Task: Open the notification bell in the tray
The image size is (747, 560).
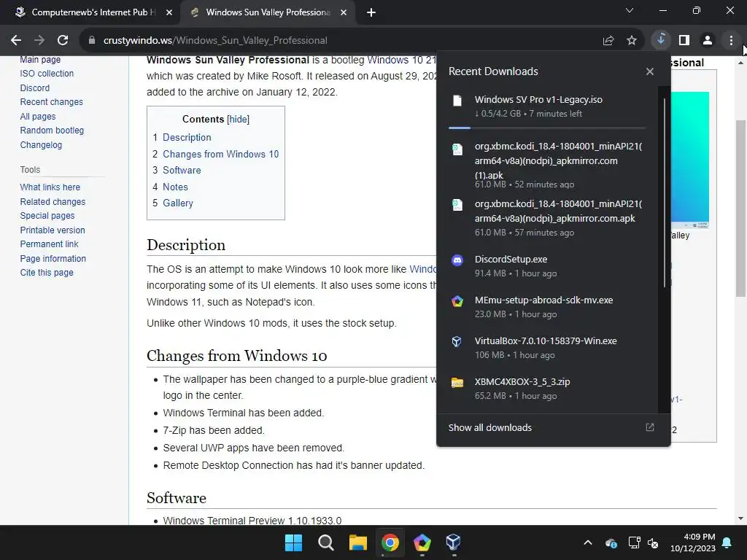Action: (x=727, y=542)
